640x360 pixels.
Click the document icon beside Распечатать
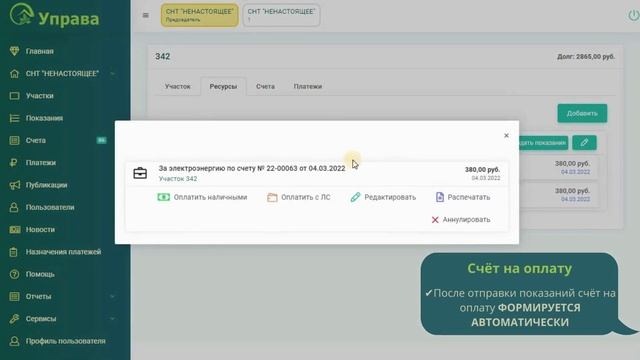point(440,197)
